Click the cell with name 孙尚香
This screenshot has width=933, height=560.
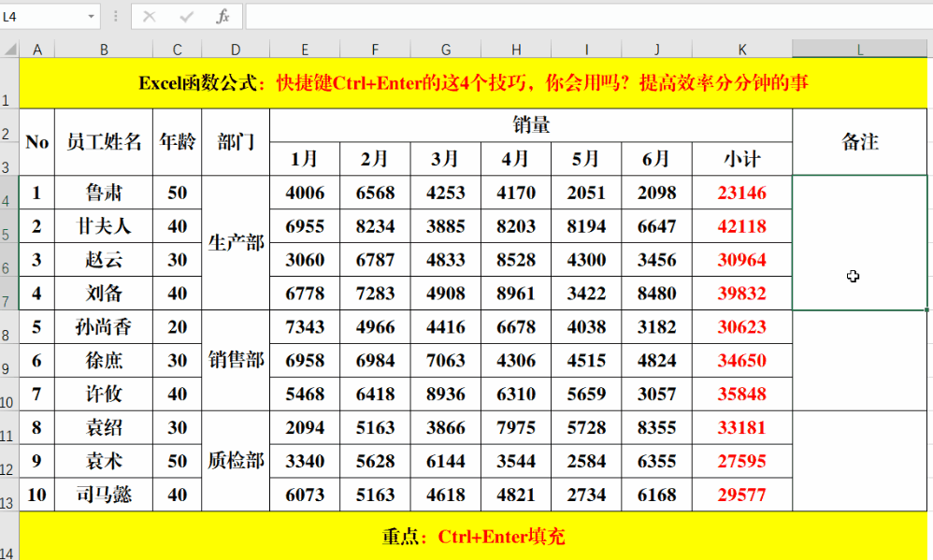104,326
